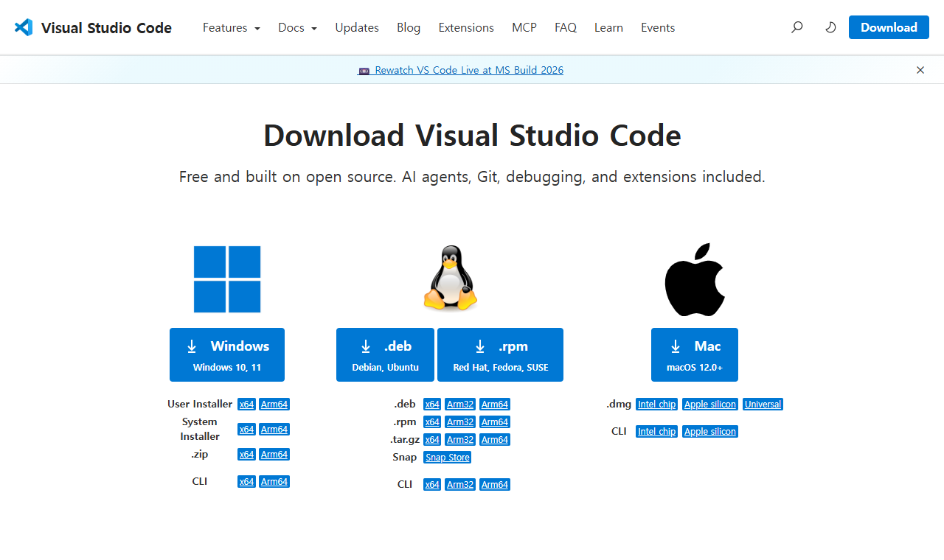944x560 pixels.
Task: Select Linux .deb Arm32 link
Action: (460, 405)
